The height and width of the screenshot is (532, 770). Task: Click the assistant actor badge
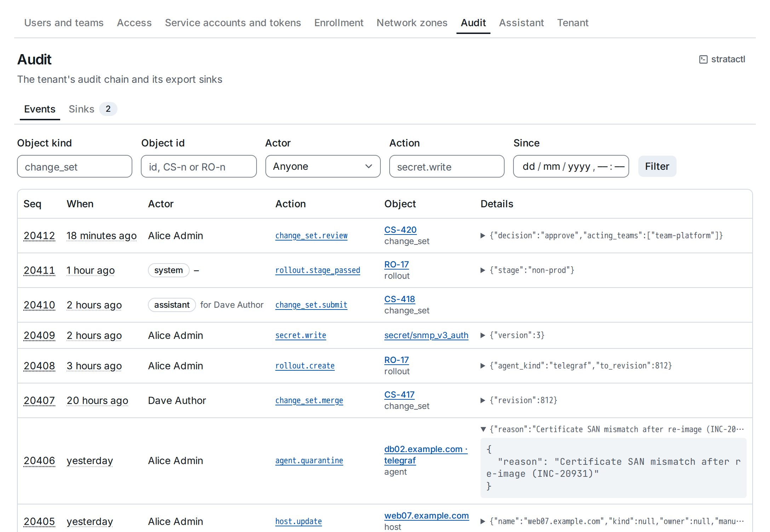(172, 305)
